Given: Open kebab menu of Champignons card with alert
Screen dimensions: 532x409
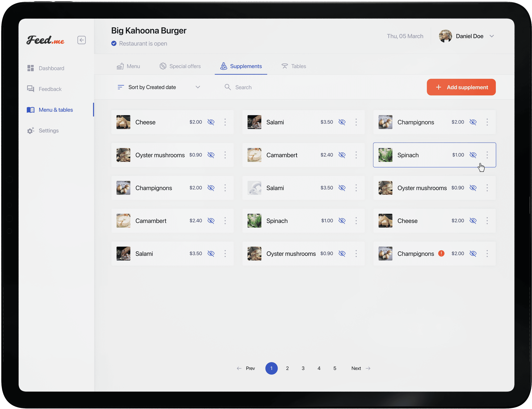Looking at the screenshot, I should tap(487, 253).
